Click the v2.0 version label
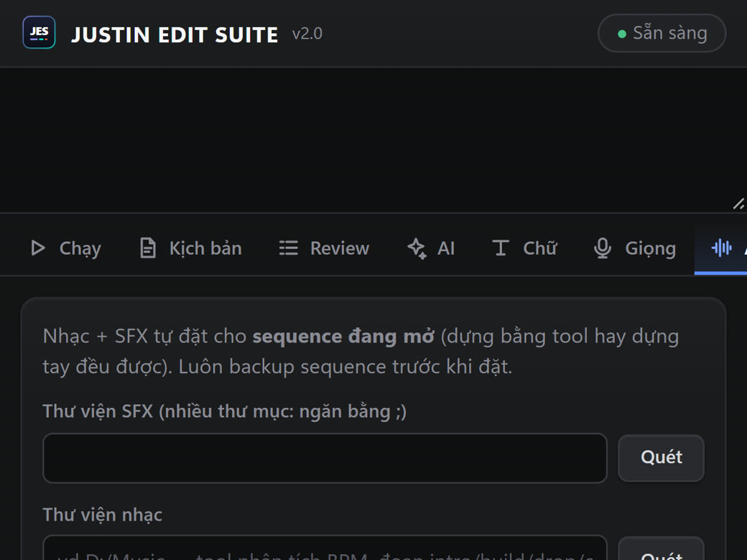Viewport: 747px width, 560px height. 307,34
